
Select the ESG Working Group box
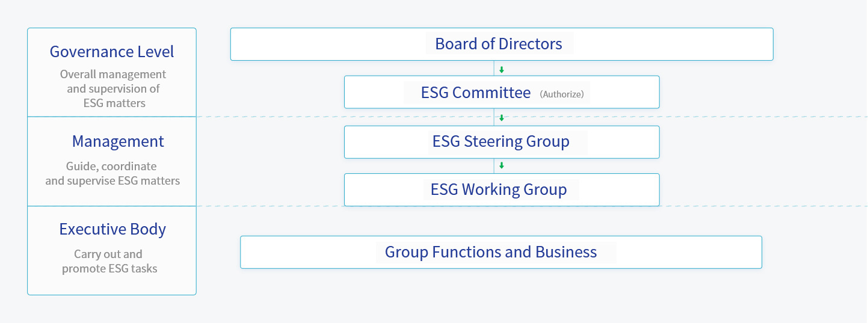(502, 189)
